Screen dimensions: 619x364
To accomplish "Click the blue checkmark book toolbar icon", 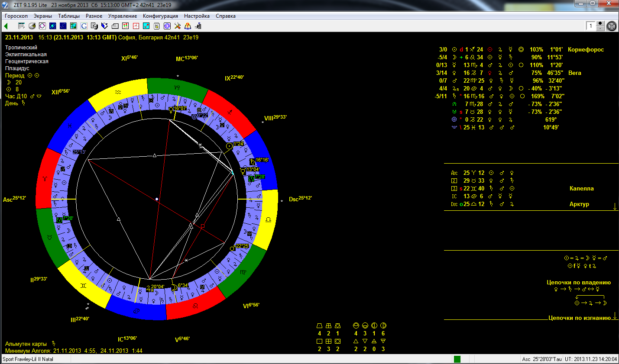I will pyautogui.click(x=105, y=26).
